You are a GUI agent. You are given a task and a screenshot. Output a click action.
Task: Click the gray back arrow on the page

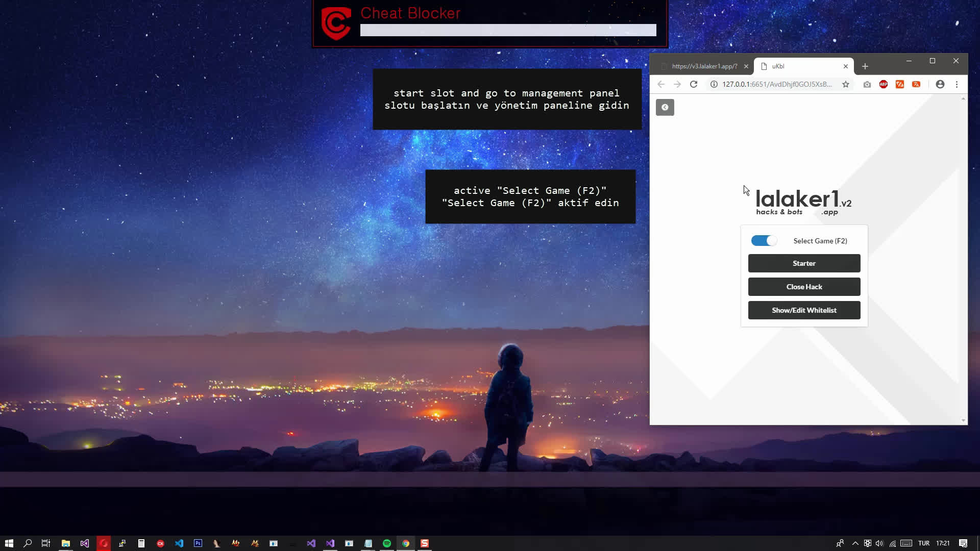pyautogui.click(x=665, y=107)
